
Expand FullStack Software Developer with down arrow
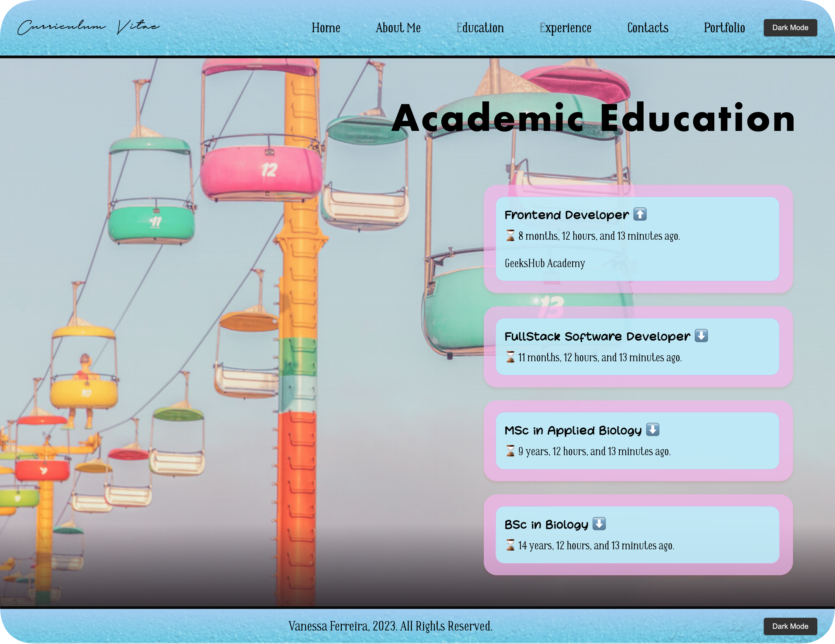701,335
